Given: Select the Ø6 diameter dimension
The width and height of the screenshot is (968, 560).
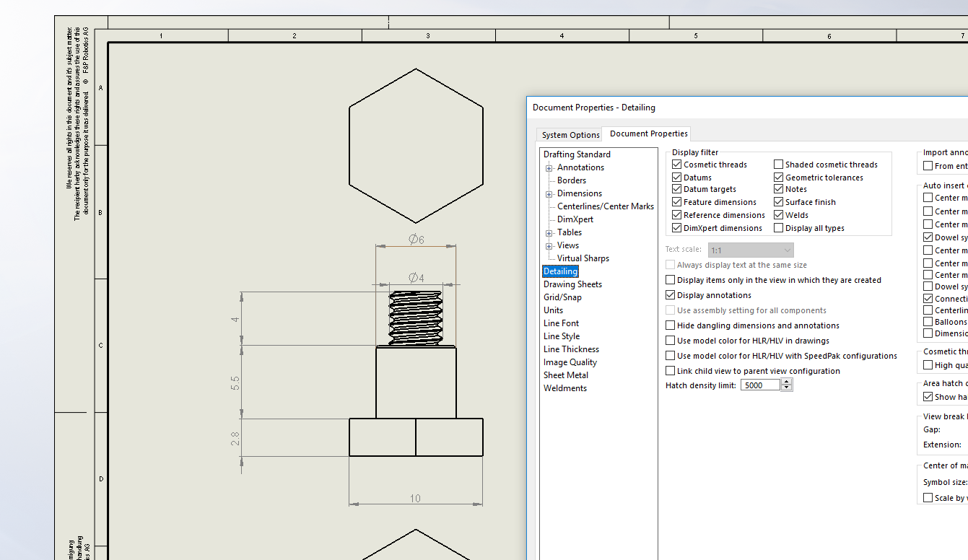Looking at the screenshot, I should [416, 240].
